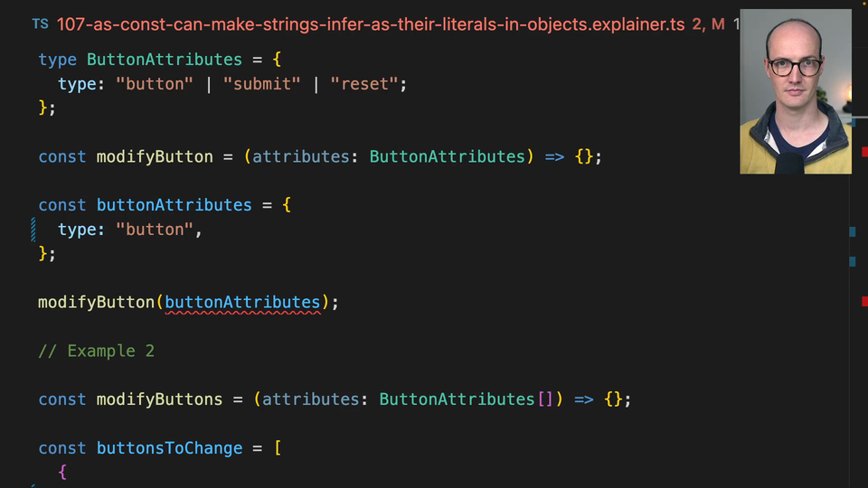Click the "reset" string literal
The image size is (868, 488).
tap(364, 84)
